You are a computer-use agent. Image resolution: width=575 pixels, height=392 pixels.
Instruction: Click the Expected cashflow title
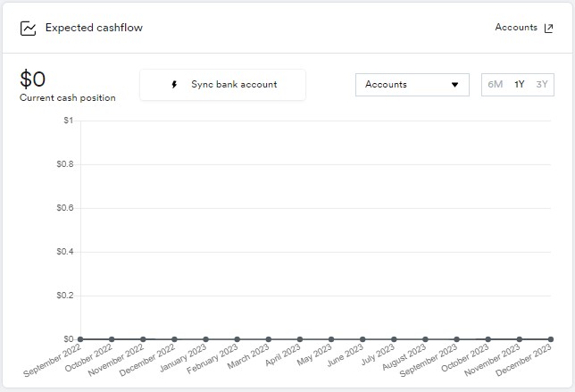pos(94,28)
